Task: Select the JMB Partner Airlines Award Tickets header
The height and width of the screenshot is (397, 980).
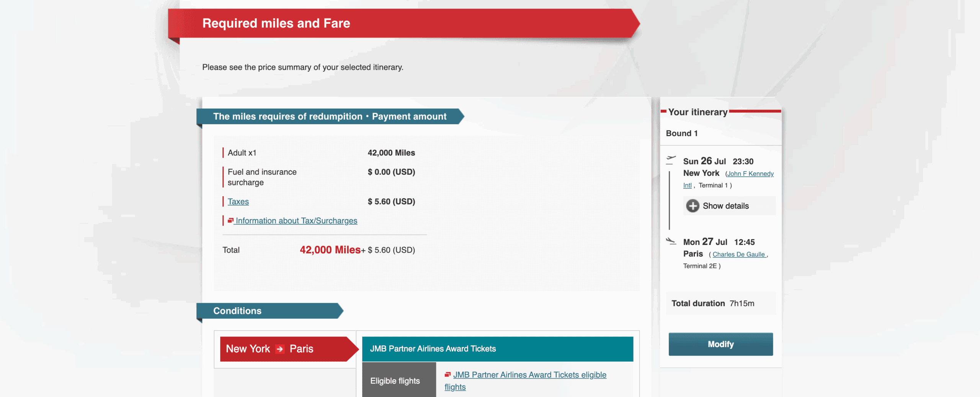Action: [x=498, y=349]
